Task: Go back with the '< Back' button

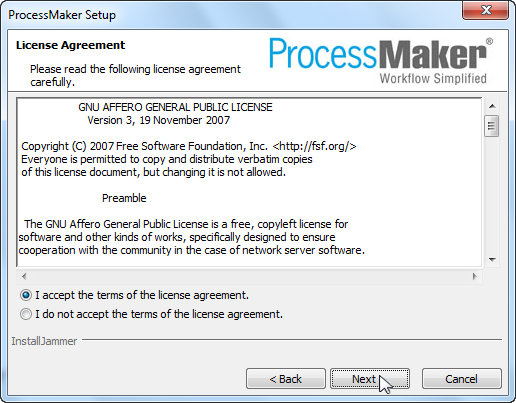Action: coord(286,379)
